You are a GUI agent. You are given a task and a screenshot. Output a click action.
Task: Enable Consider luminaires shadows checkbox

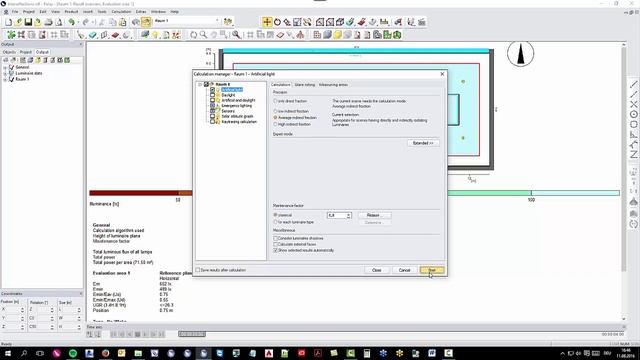point(276,238)
